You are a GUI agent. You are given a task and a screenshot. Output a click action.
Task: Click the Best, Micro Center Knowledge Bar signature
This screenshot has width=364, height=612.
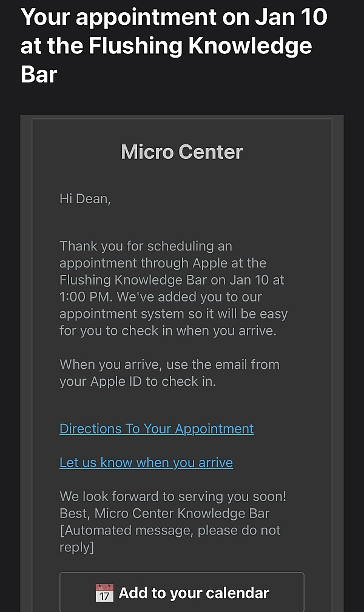coord(164,513)
